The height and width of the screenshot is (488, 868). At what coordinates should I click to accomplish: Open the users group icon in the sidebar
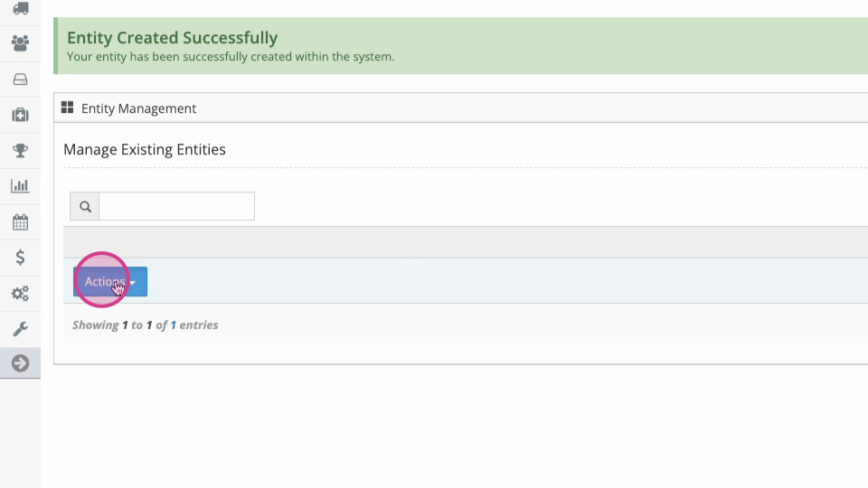(21, 43)
